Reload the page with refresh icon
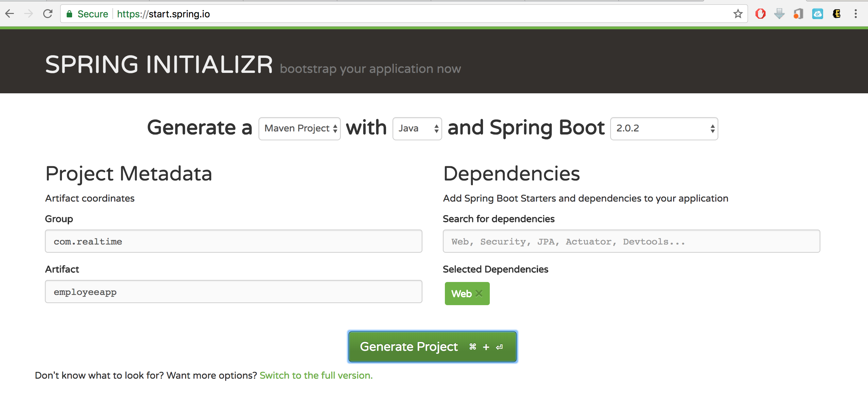This screenshot has width=868, height=393. click(x=48, y=14)
